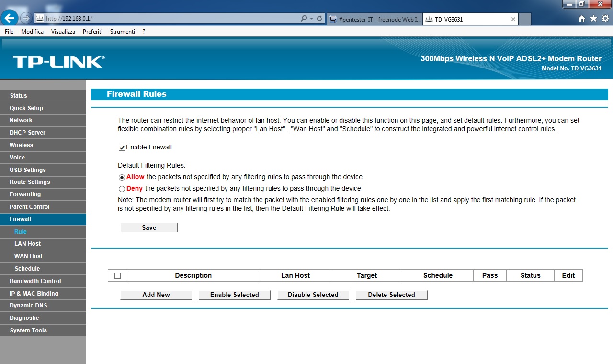The width and height of the screenshot is (613, 364).
Task: Switch to the #pentester-IT freenode tab
Action: pos(375,19)
